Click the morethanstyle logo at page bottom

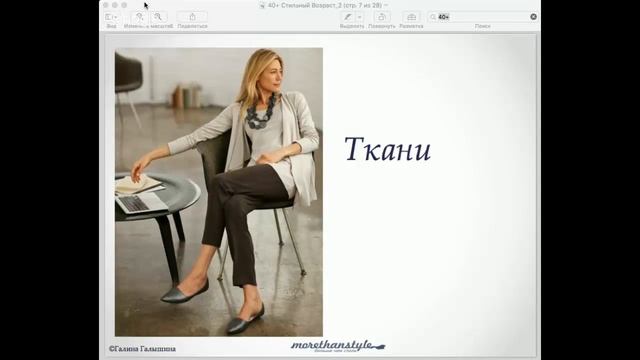pyautogui.click(x=338, y=346)
